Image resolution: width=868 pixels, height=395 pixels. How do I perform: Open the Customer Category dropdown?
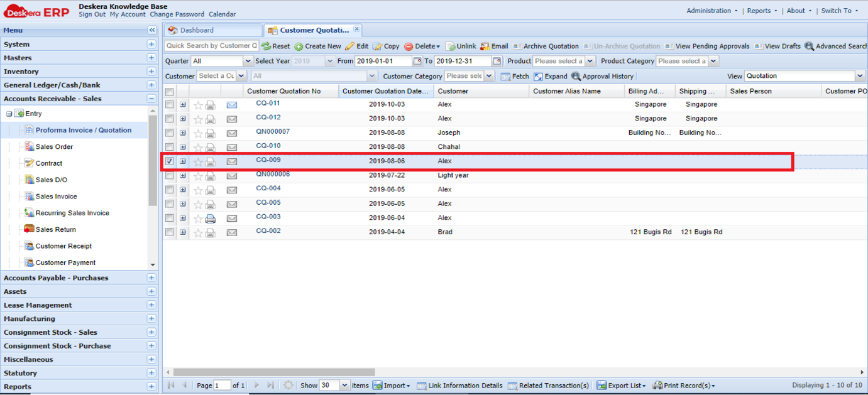point(488,77)
